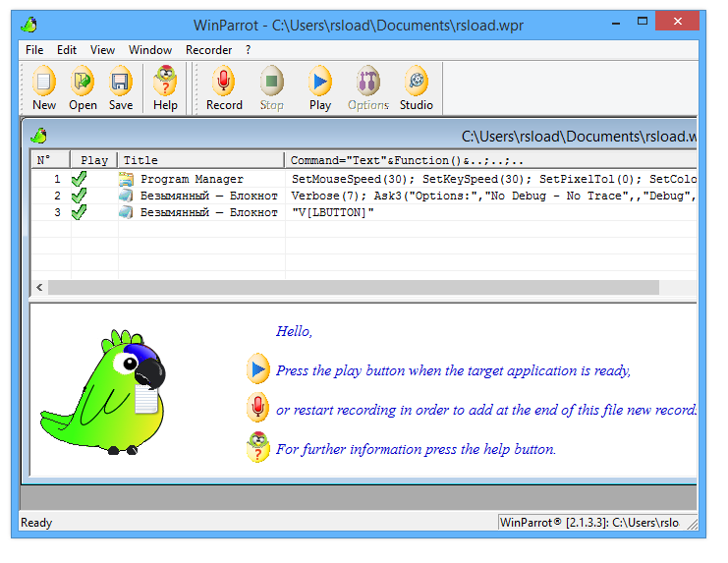
Task: Click row number 3 cell
Action: (51, 212)
